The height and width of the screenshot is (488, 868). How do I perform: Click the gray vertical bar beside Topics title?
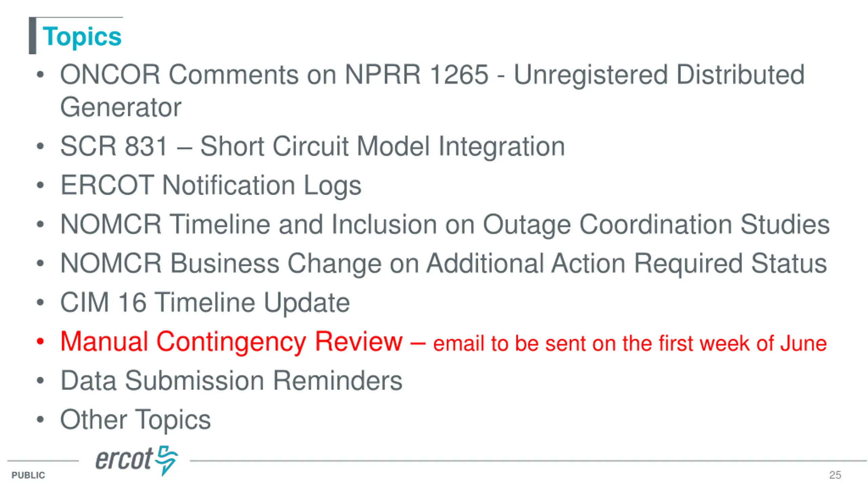click(x=33, y=36)
